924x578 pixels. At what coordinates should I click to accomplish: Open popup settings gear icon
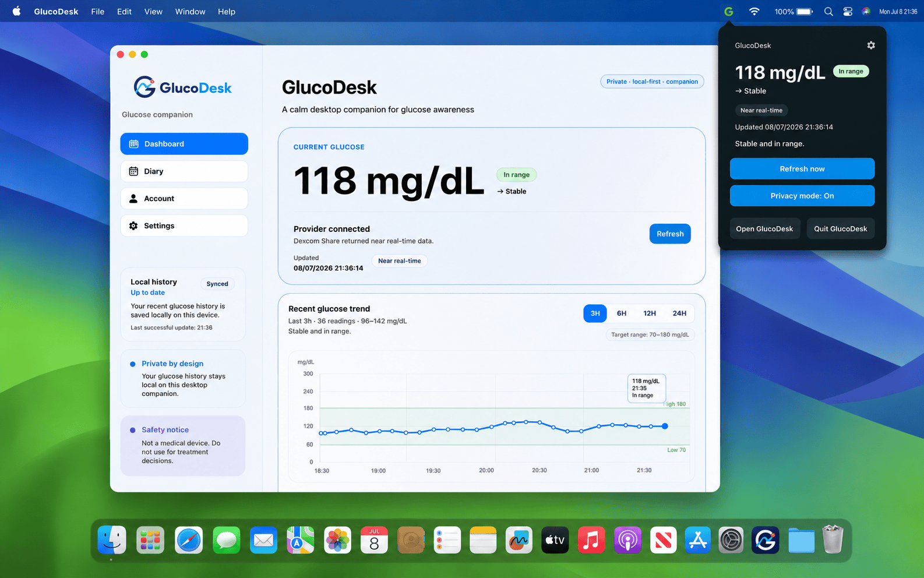coord(871,45)
